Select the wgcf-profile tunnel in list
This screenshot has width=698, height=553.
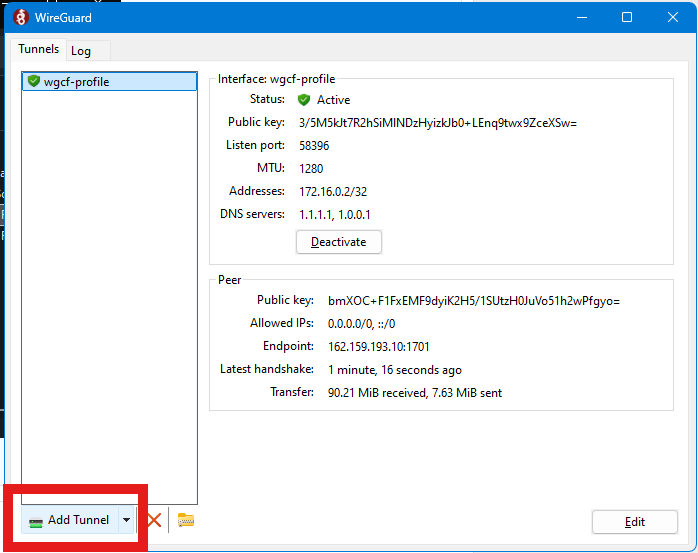coord(110,82)
